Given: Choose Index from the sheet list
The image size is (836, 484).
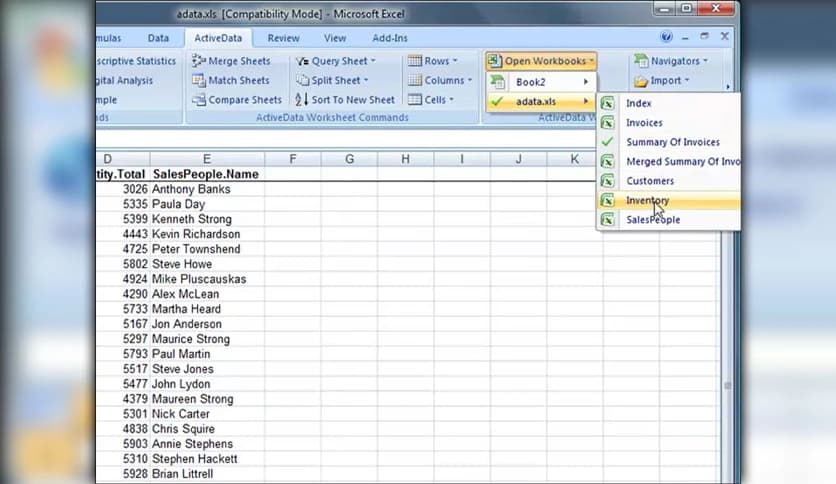Looking at the screenshot, I should (669, 103).
